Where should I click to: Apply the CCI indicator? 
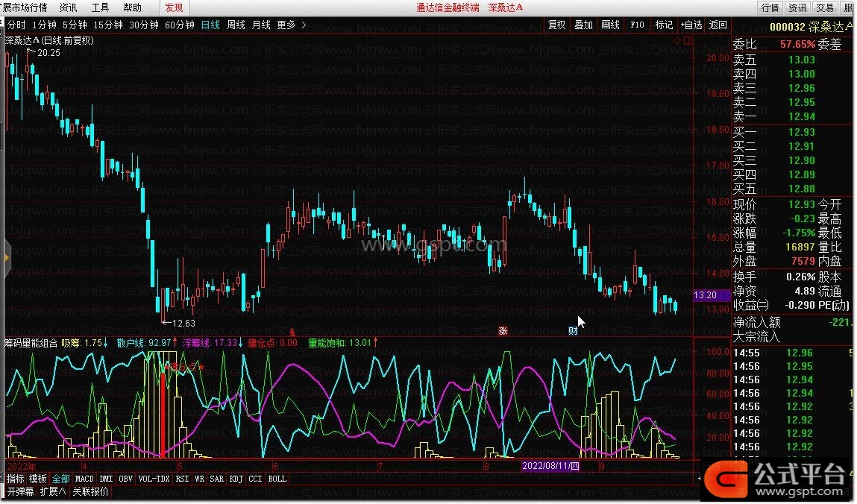click(x=255, y=479)
